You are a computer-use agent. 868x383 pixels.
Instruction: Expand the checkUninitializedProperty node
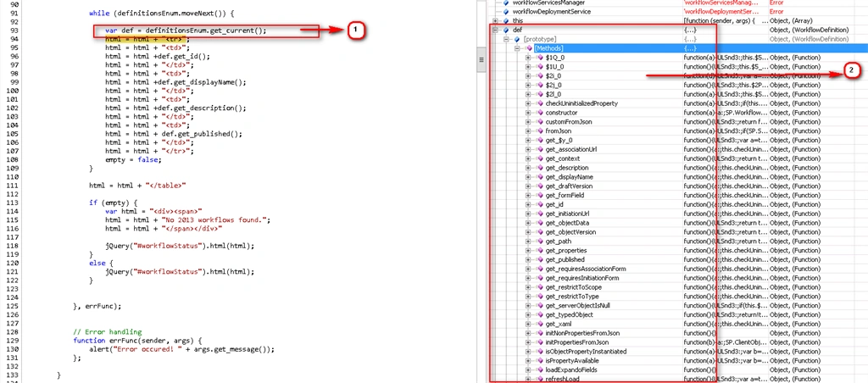[528, 103]
